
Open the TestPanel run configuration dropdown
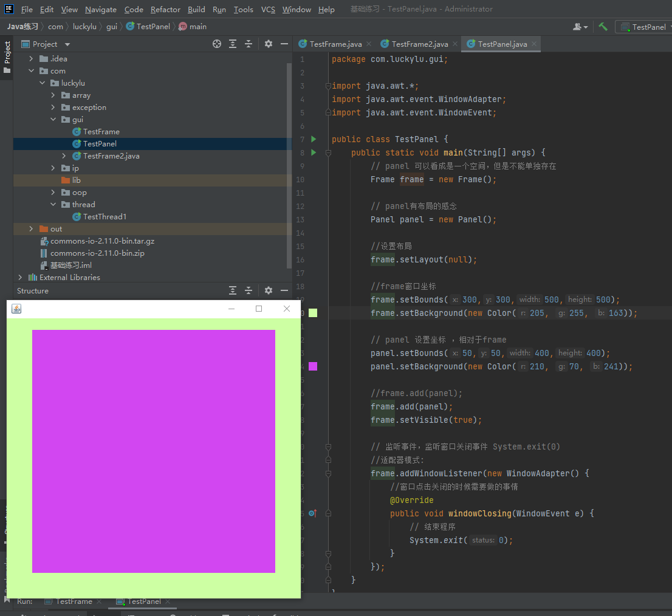coord(648,27)
